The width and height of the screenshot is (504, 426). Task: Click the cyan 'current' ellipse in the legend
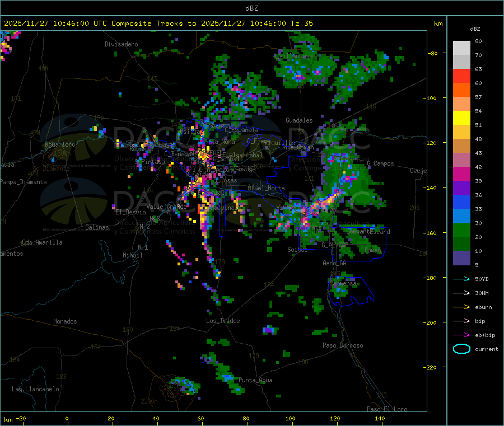point(461,349)
